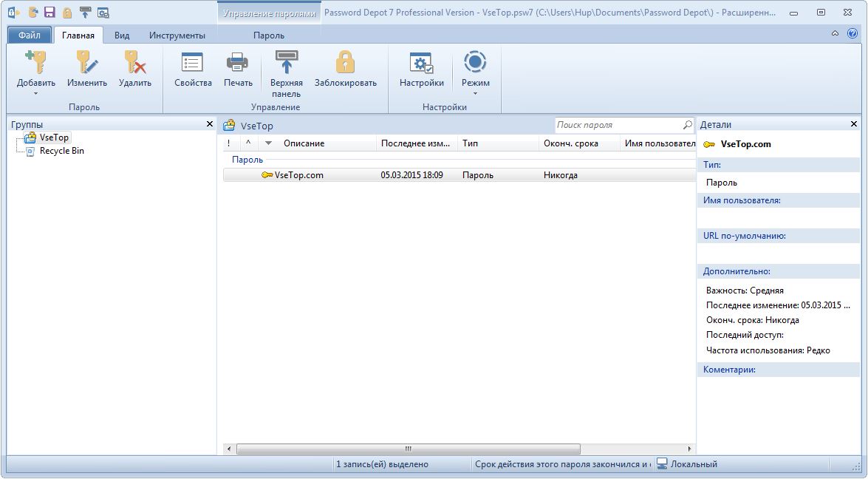This screenshot has width=868, height=479.
Task: Collapse the ribbon with the caret button
Action: pos(835,34)
